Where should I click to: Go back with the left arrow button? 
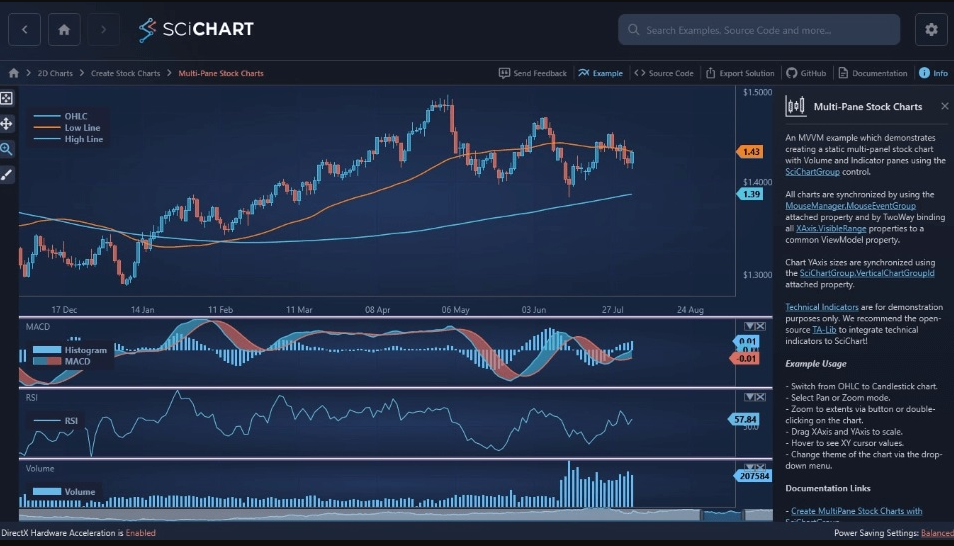24,29
